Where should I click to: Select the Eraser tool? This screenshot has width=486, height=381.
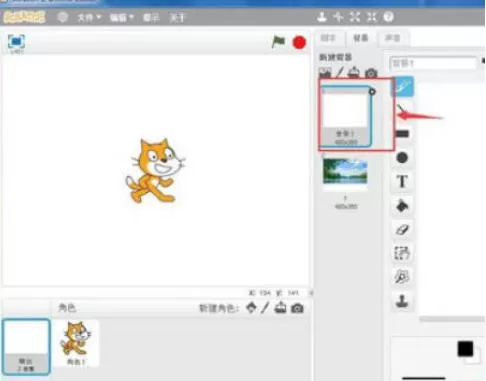coord(402,229)
